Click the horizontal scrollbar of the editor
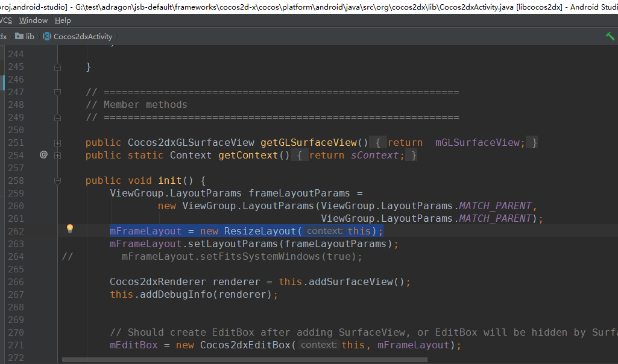This screenshot has width=618, height=364. click(x=245, y=360)
